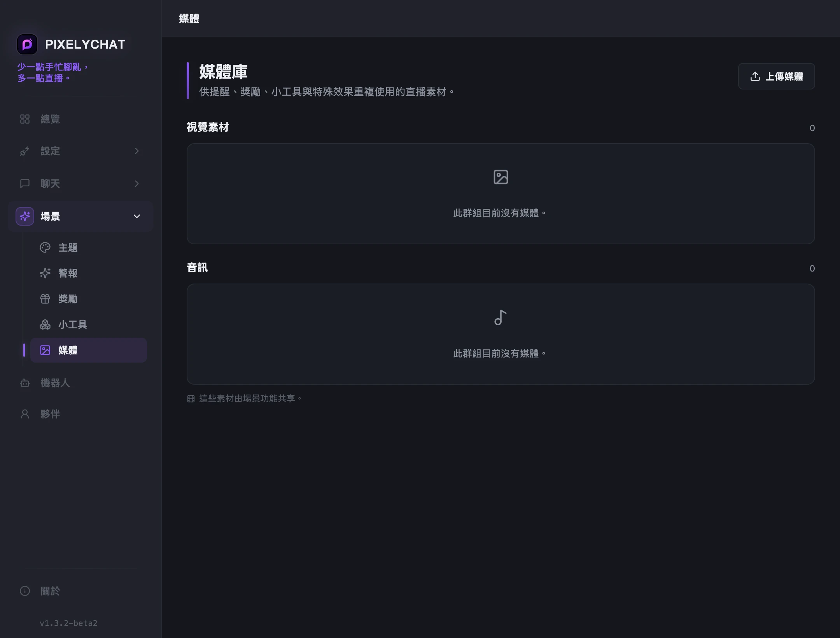Image resolution: width=840 pixels, height=638 pixels.
Task: Click the 警報 sparkle icon
Action: click(x=45, y=273)
